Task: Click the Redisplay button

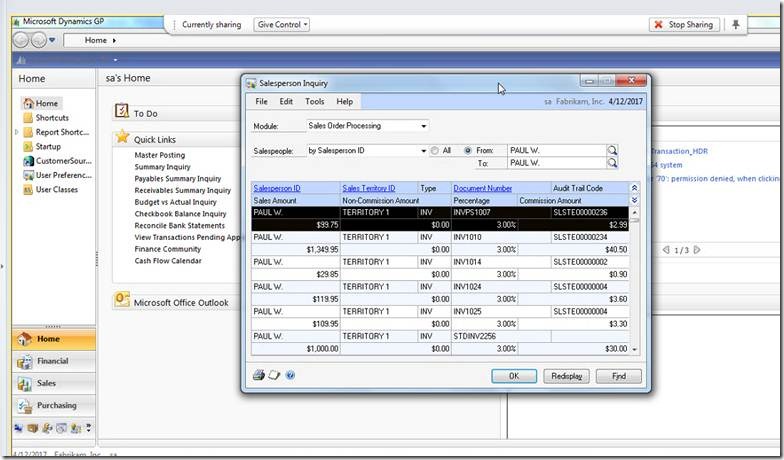Action: 568,376
